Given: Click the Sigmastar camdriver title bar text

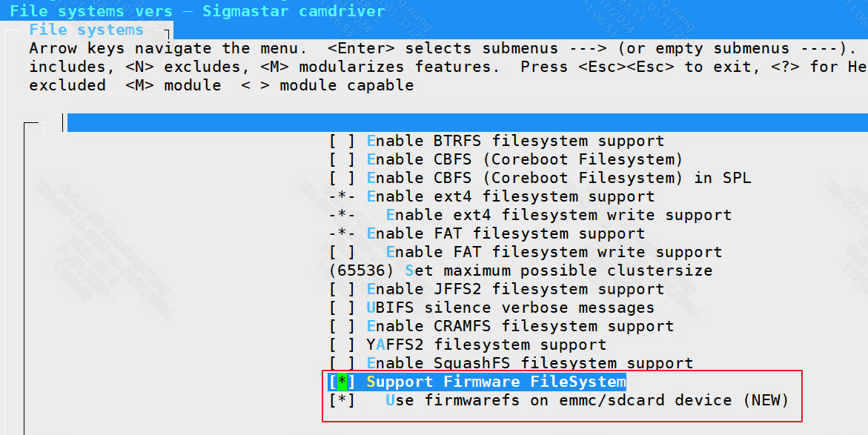Looking at the screenshot, I should point(294,11).
